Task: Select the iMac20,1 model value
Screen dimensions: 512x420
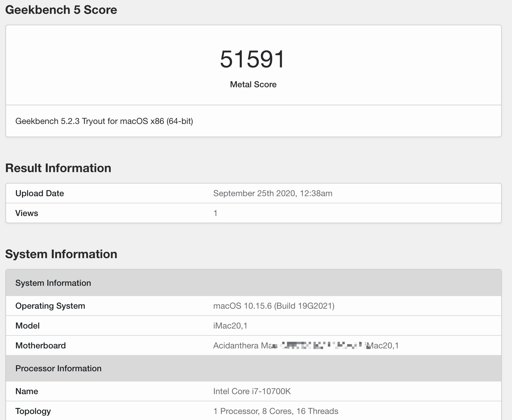Action: (x=230, y=326)
